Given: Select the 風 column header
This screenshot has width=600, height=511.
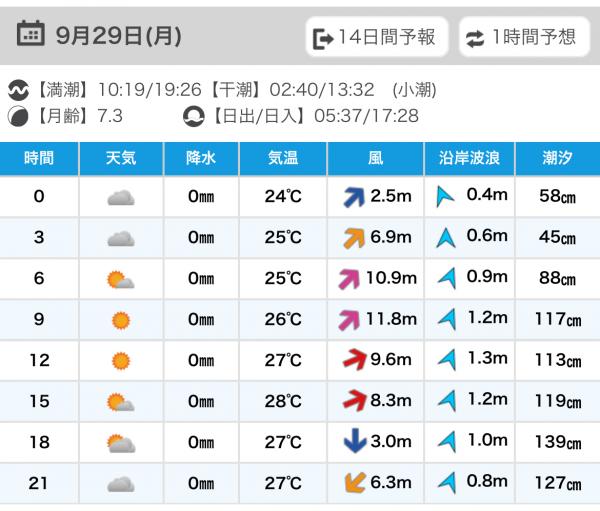Looking at the screenshot, I should pyautogui.click(x=375, y=157).
